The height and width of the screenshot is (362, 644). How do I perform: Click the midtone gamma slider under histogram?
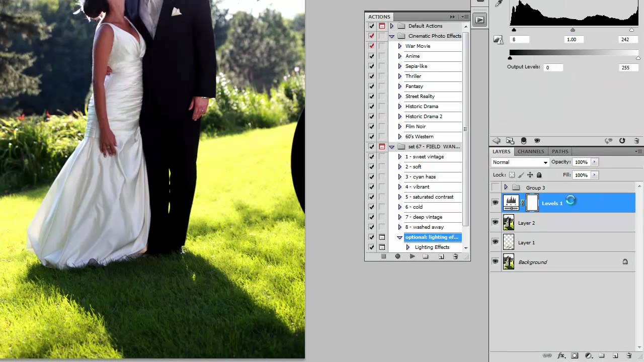[573, 30]
